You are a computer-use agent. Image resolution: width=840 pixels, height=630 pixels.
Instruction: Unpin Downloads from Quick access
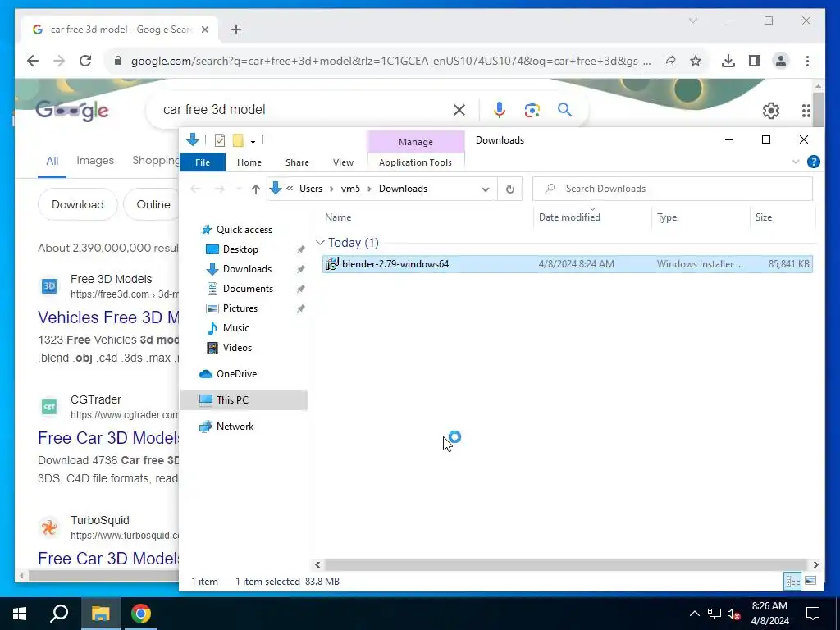(x=300, y=269)
